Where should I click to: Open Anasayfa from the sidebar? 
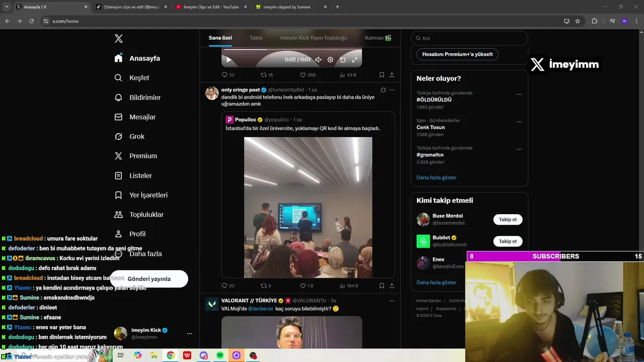pos(137,58)
